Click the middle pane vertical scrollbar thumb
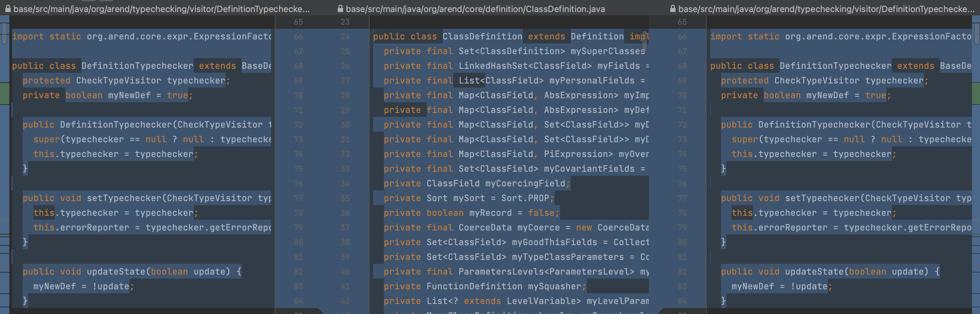 point(644,41)
